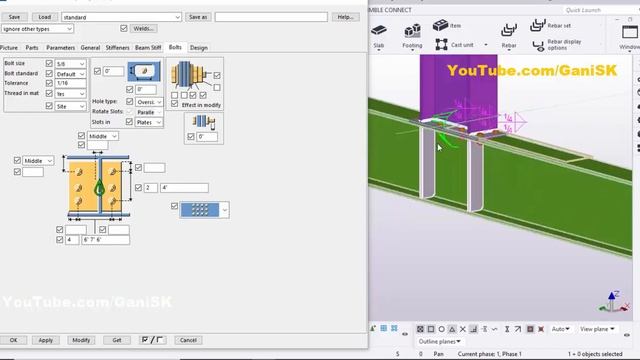Image resolution: width=640 pixels, height=360 pixels.
Task: Click the second blue grid selection icon
Action: point(394,328)
